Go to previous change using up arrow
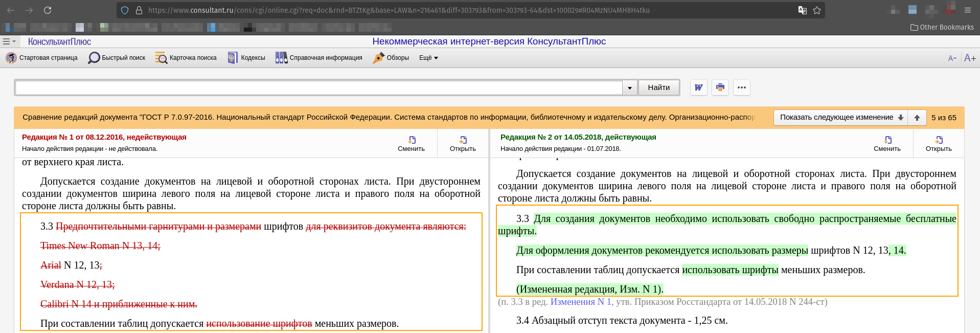Screen dimensions: 980x333 click(917, 118)
